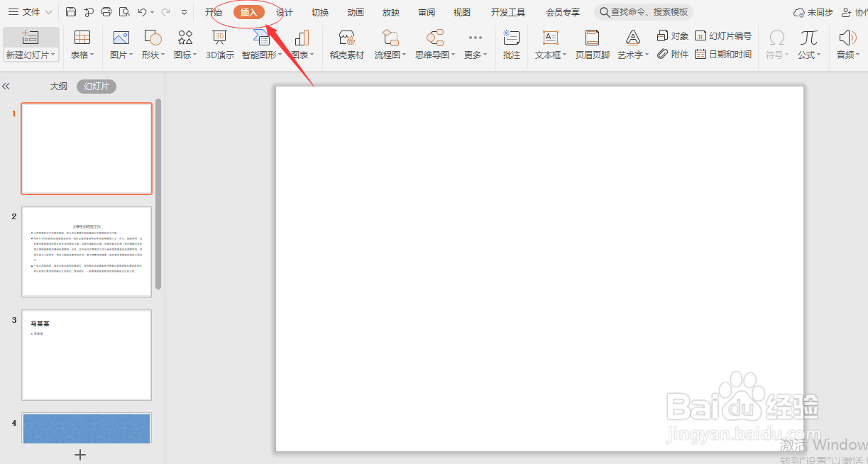The height and width of the screenshot is (464, 868).
Task: Expand the 图片 dropdown arrow
Action: point(131,55)
